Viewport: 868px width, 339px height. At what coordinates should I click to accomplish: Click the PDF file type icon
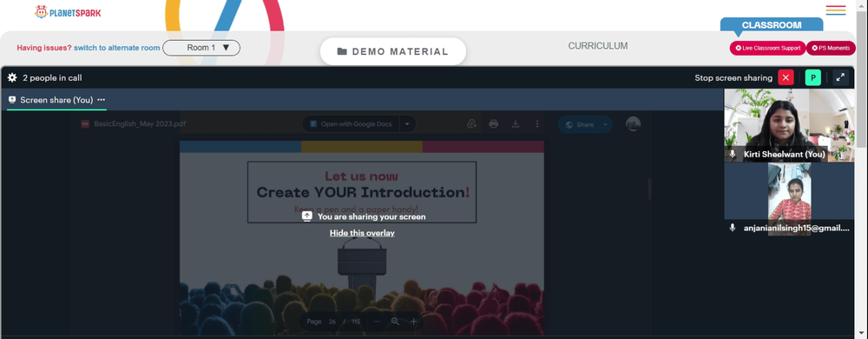(x=85, y=124)
